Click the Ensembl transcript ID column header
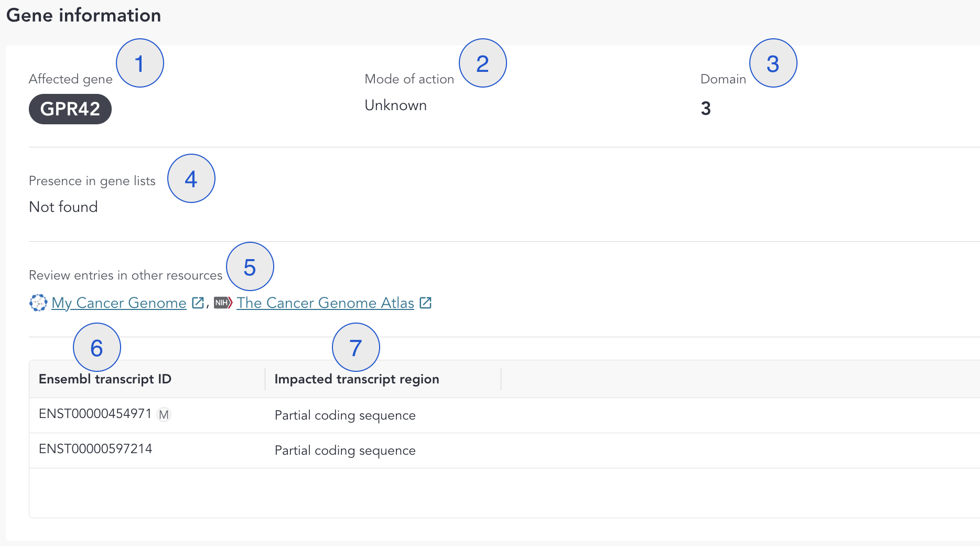This screenshot has height=546, width=980. pyautogui.click(x=105, y=379)
